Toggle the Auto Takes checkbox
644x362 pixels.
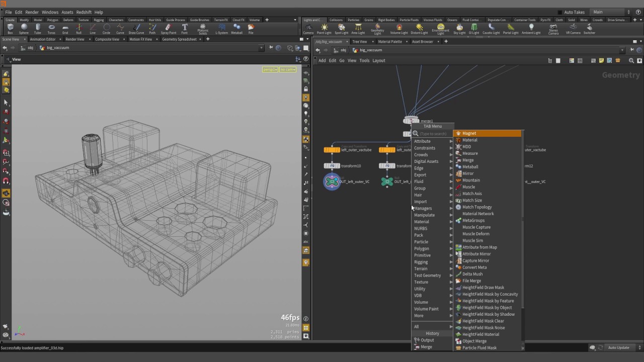560,12
